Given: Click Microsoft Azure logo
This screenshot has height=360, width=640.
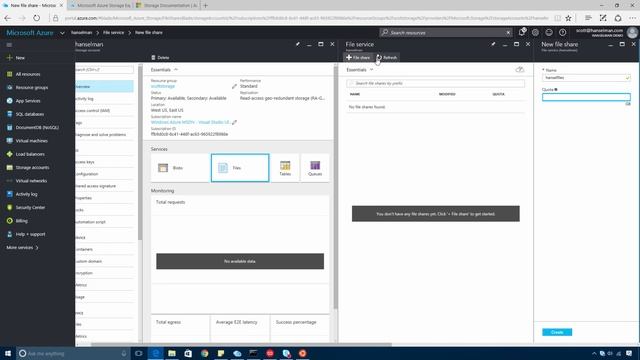Looking at the screenshot, I should tap(30, 33).
